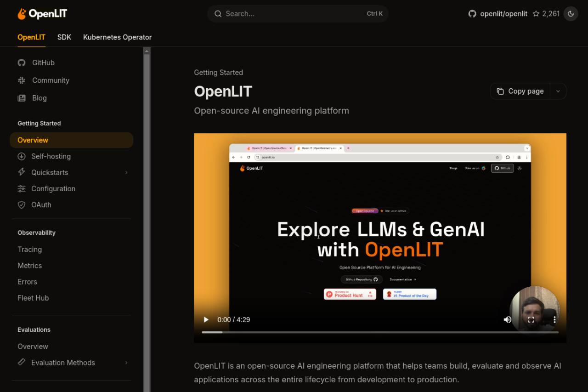Click the OAuth shield icon
This screenshot has height=392, width=588.
(x=22, y=205)
